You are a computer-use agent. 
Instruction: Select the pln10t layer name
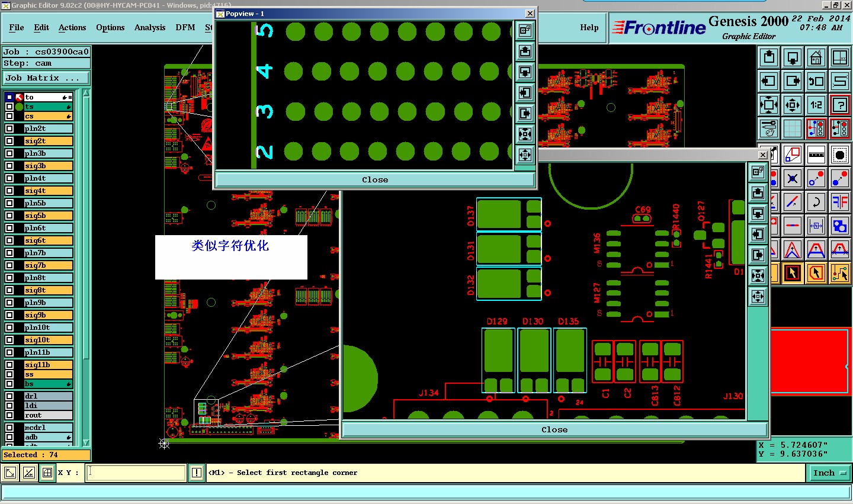(x=49, y=328)
